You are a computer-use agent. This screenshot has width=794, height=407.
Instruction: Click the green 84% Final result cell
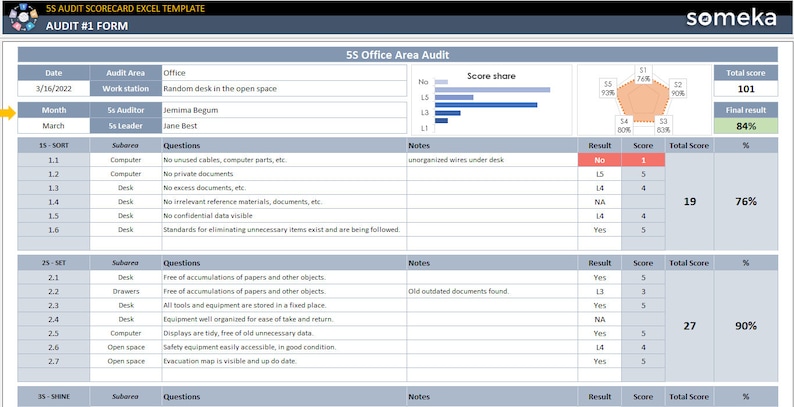[x=745, y=127]
